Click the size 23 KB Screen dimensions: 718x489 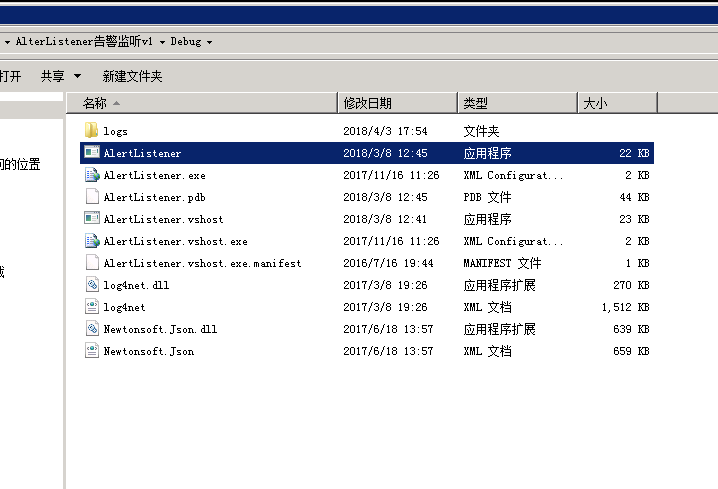(635, 219)
